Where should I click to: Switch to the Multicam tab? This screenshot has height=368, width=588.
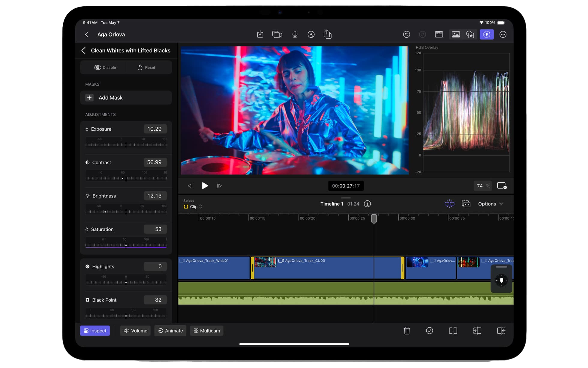207,331
